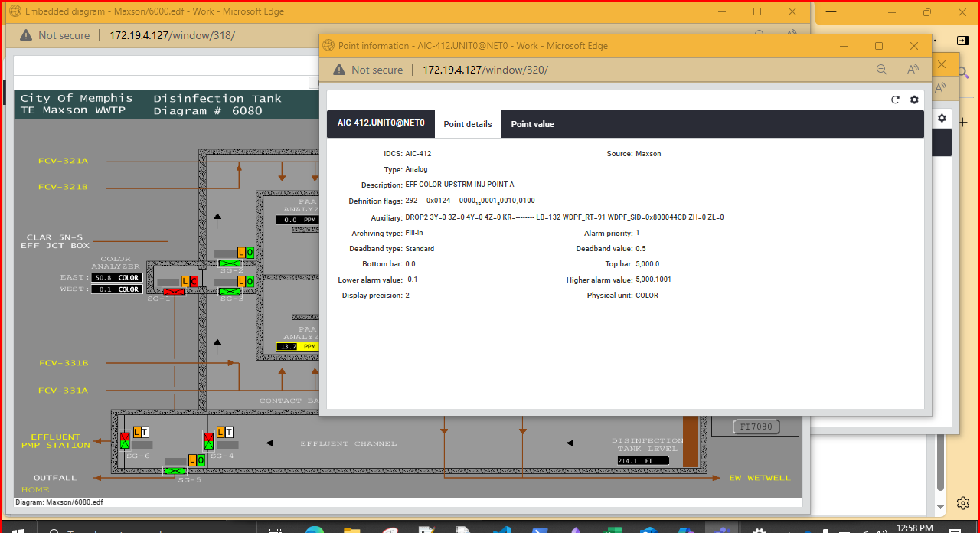Click the FI7080 button
980x533 pixels.
tap(756, 427)
